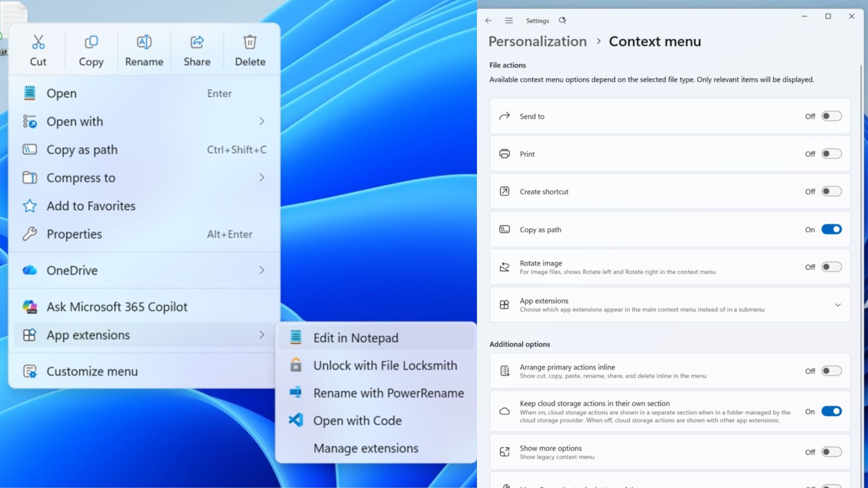Click the star icon for Add to Favorites
The width and height of the screenshot is (868, 488).
[30, 206]
